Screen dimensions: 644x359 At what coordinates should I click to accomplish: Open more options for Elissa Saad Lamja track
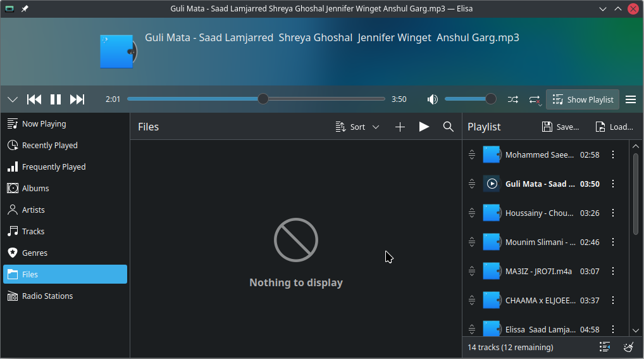[613, 329]
